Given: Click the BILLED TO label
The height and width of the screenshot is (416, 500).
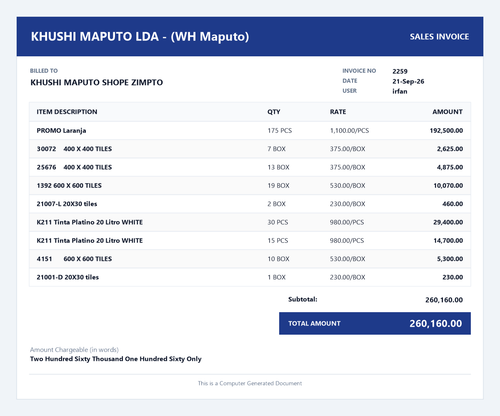Looking at the screenshot, I should coord(44,71).
